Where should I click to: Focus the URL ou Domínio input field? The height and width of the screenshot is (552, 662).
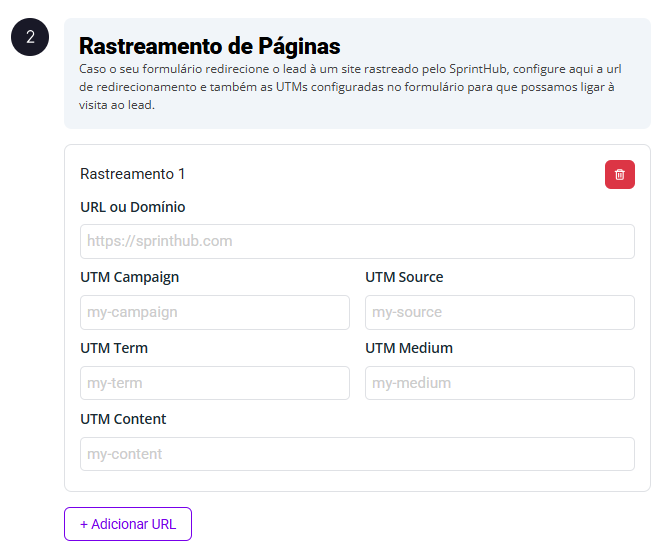(357, 241)
